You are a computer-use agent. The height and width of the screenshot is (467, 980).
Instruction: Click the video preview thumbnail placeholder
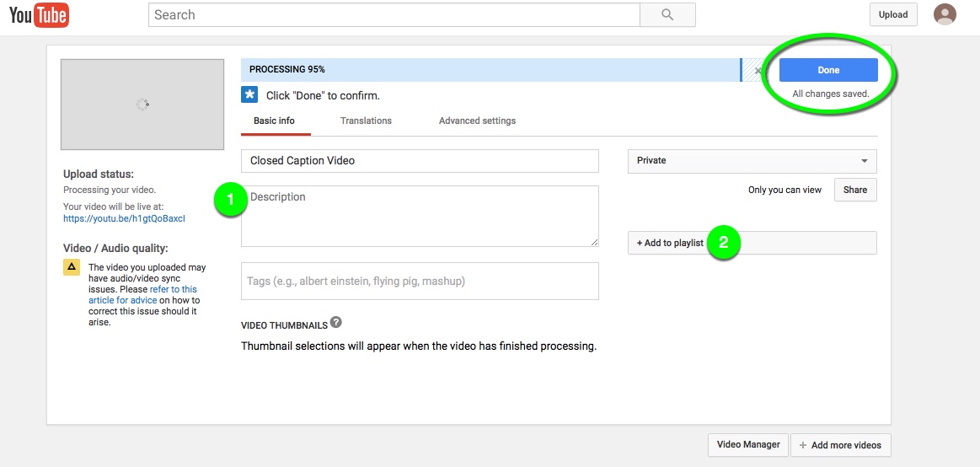coord(142,105)
